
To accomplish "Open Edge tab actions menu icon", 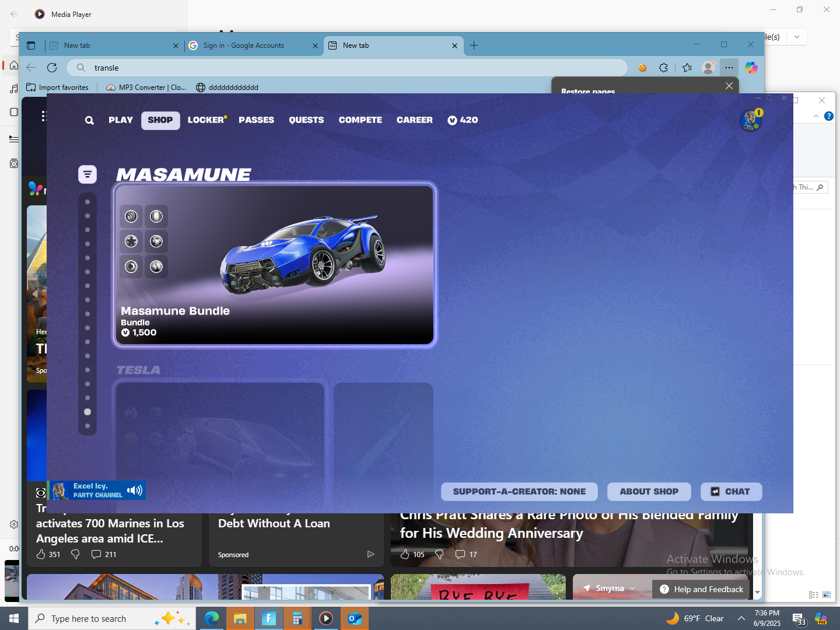I will (32, 45).
